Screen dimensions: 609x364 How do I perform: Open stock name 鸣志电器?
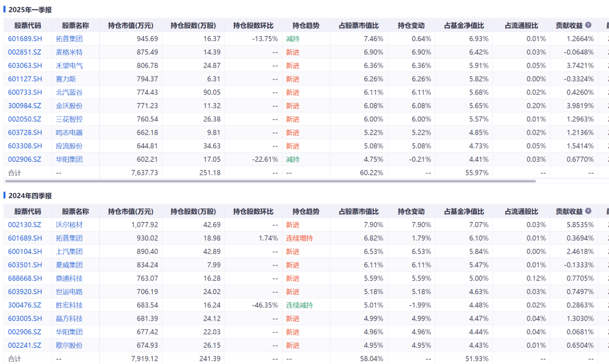[x=69, y=132]
